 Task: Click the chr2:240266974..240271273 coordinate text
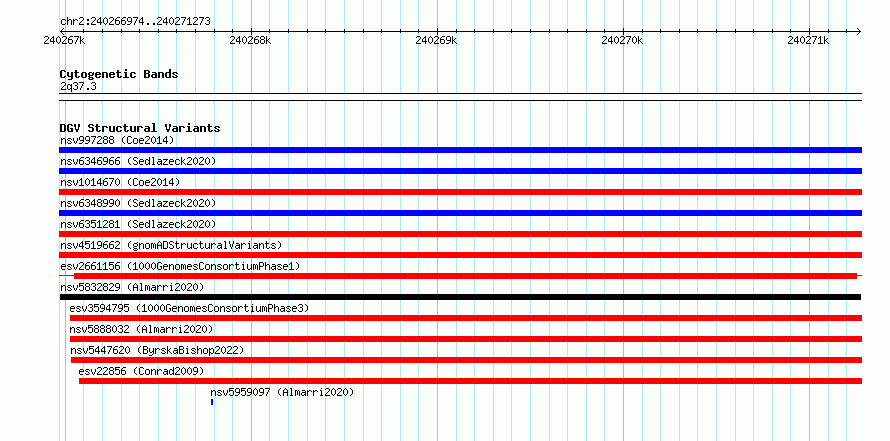click(x=135, y=22)
